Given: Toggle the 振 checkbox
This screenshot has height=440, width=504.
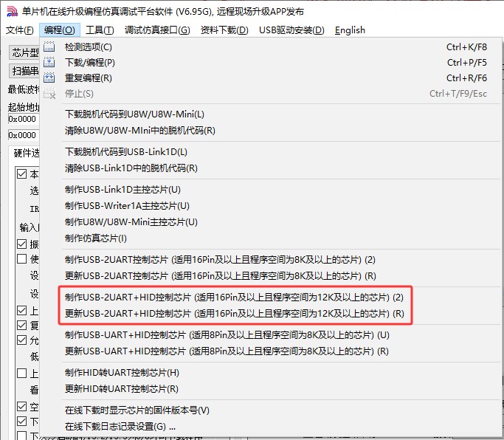Looking at the screenshot, I should (21, 244).
